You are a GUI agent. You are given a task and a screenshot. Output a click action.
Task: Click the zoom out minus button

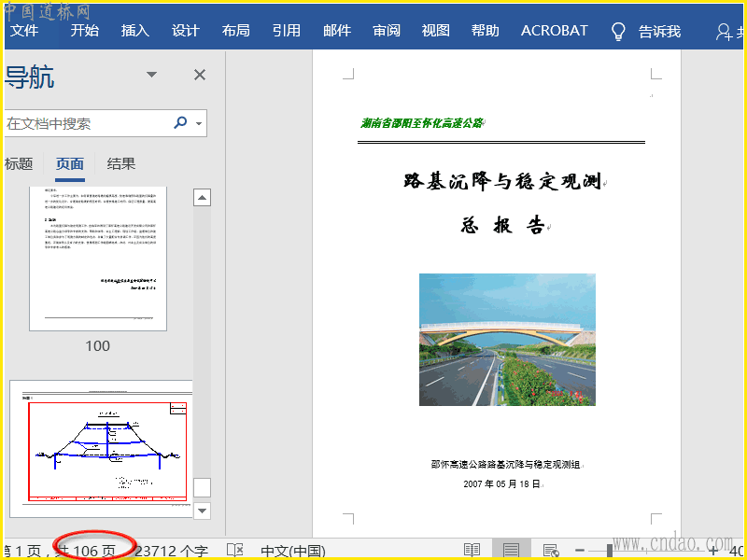tap(580, 551)
